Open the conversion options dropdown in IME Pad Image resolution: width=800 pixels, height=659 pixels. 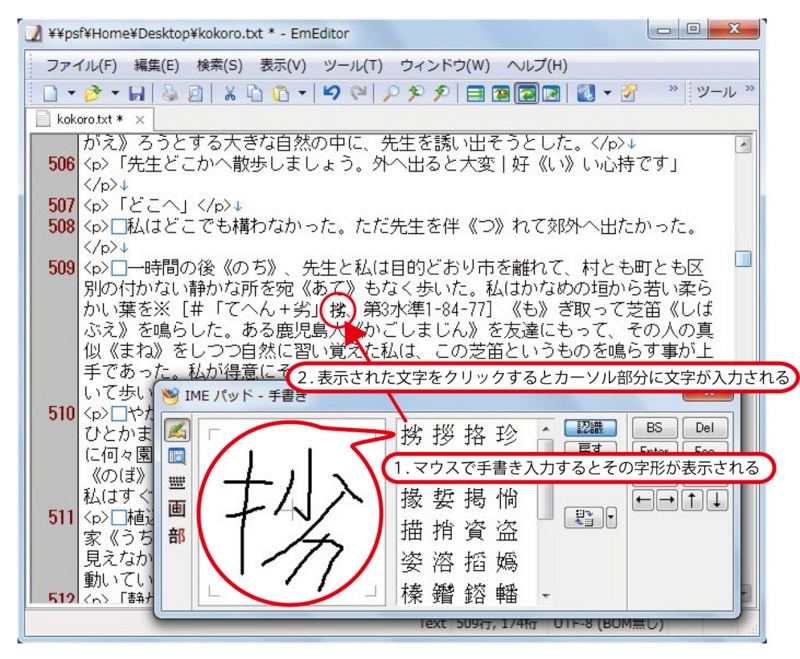point(610,517)
